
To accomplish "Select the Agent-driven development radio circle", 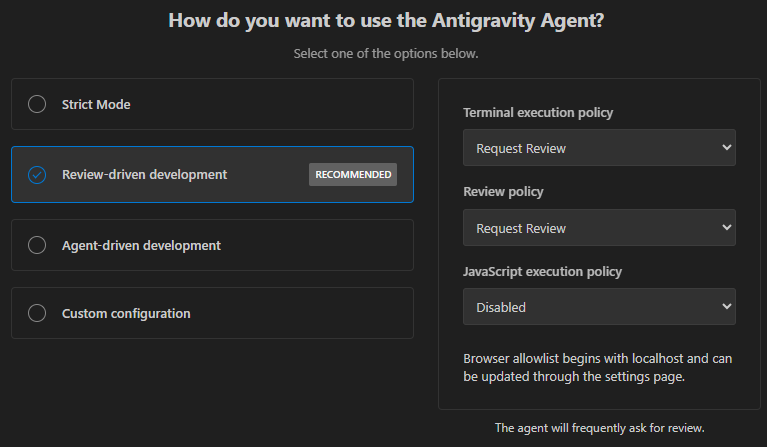I will 37,245.
